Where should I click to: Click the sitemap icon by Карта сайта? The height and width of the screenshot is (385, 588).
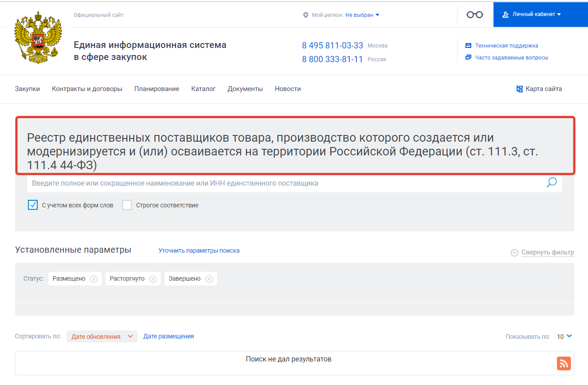pyautogui.click(x=520, y=89)
